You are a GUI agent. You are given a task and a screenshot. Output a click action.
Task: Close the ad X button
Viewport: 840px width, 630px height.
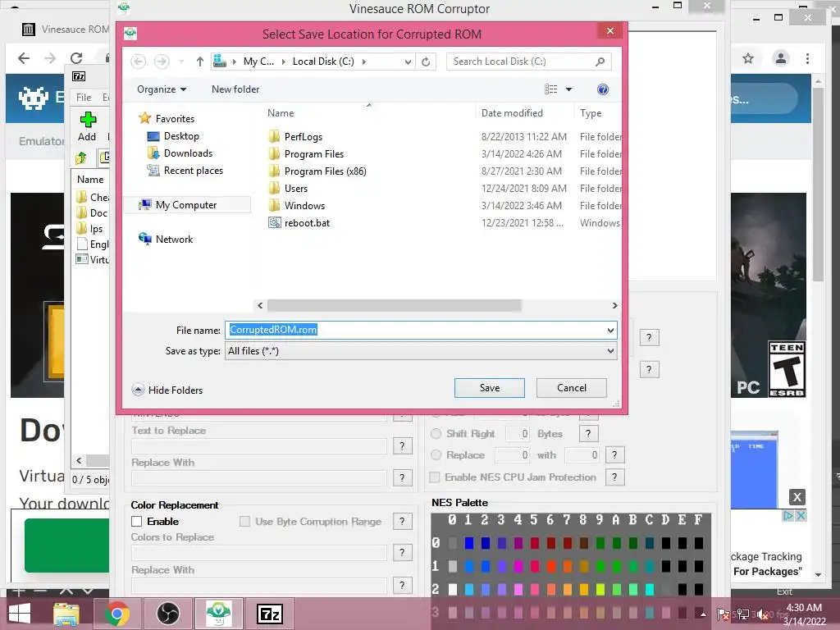point(797,496)
